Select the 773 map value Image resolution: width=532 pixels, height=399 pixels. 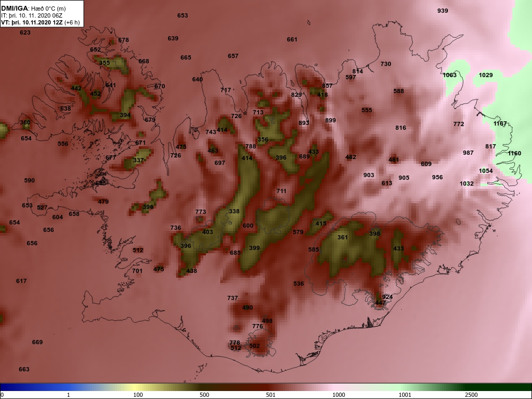click(201, 212)
